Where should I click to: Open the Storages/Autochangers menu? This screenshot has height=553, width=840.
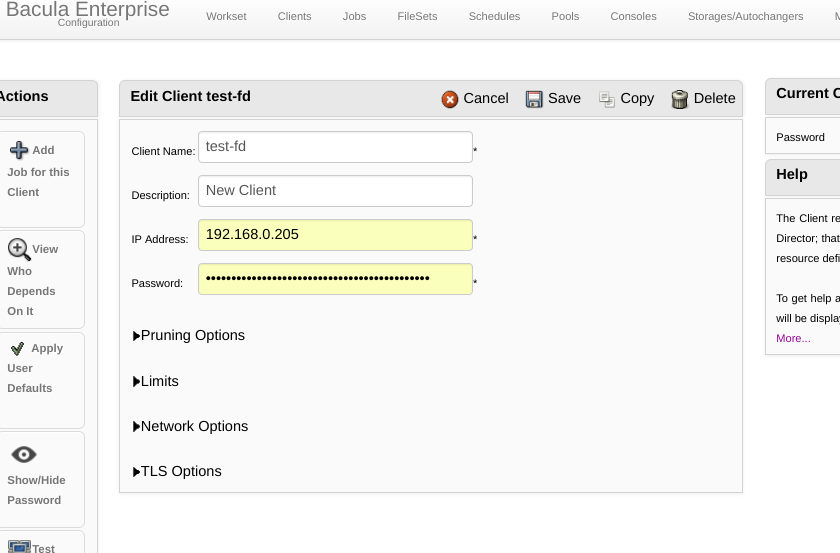pos(745,17)
